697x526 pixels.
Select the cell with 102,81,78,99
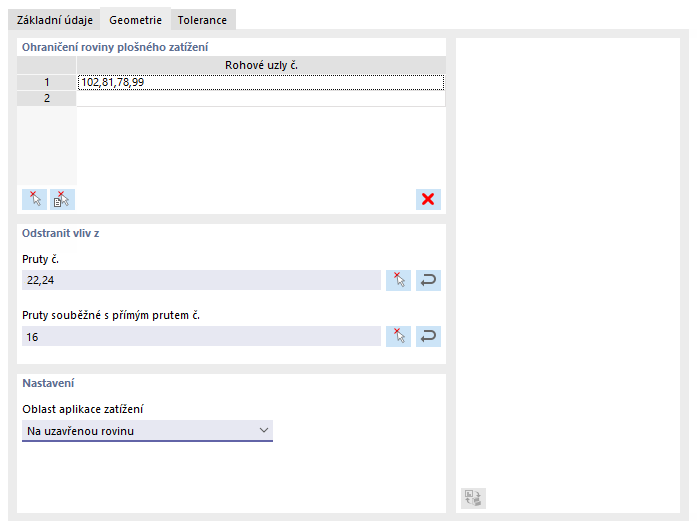click(x=261, y=82)
